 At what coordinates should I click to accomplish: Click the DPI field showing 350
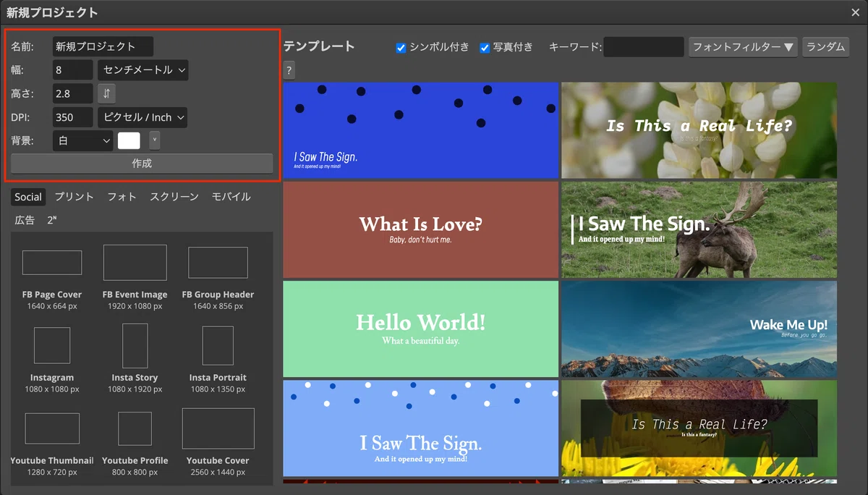(x=72, y=117)
